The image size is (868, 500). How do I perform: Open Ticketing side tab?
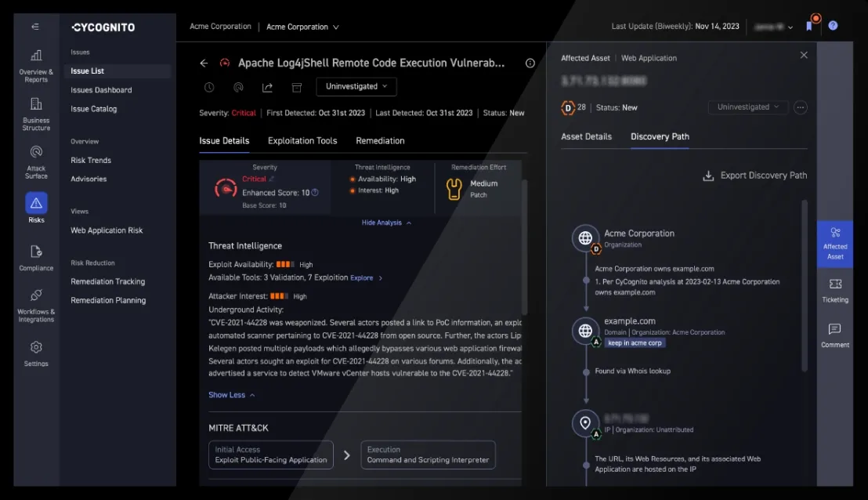coord(835,290)
